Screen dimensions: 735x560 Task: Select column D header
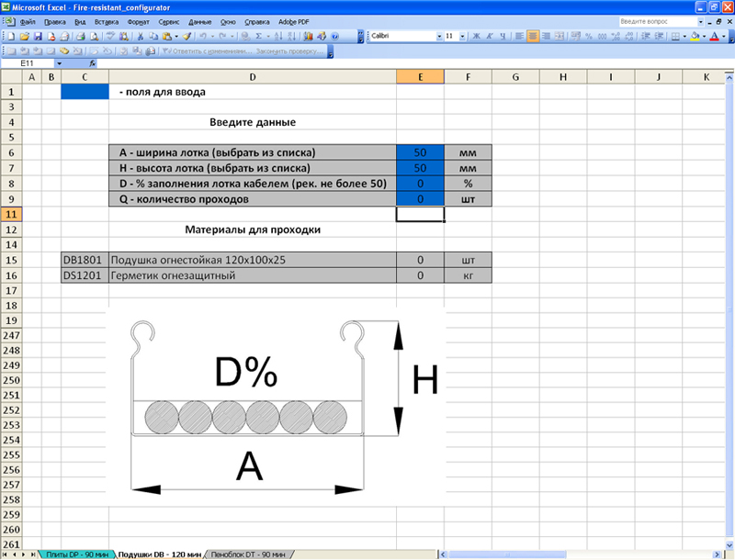pyautogui.click(x=252, y=77)
